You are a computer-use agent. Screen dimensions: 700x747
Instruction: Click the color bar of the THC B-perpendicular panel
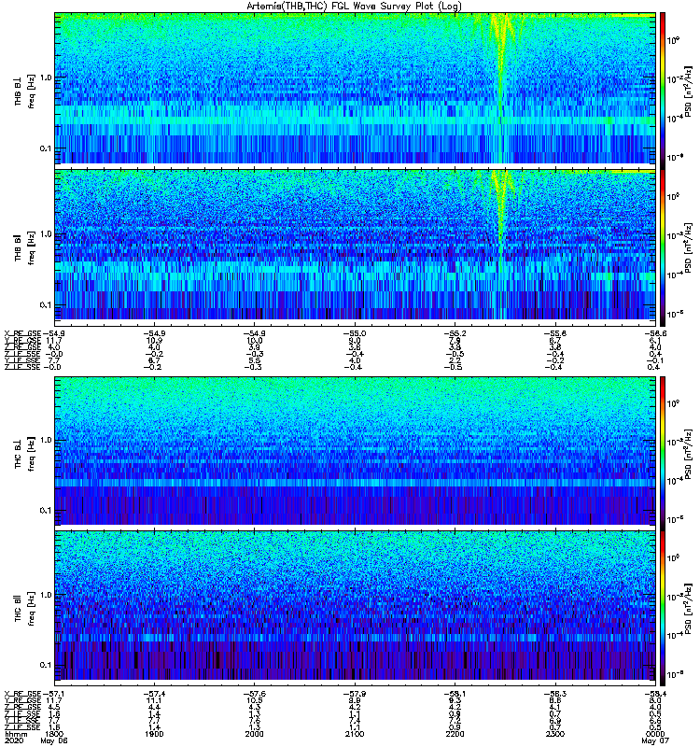tap(663, 453)
